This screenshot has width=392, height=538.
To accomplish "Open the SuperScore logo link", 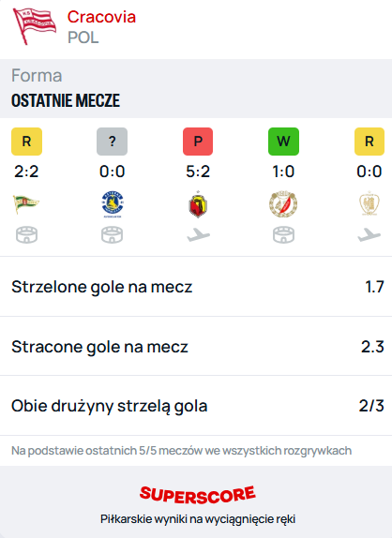I will point(197,495).
